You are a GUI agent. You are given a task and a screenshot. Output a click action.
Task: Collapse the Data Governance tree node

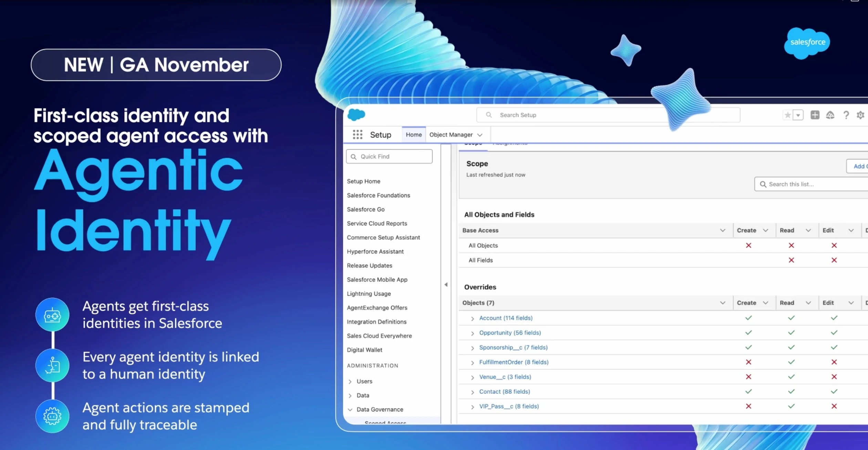click(x=350, y=410)
